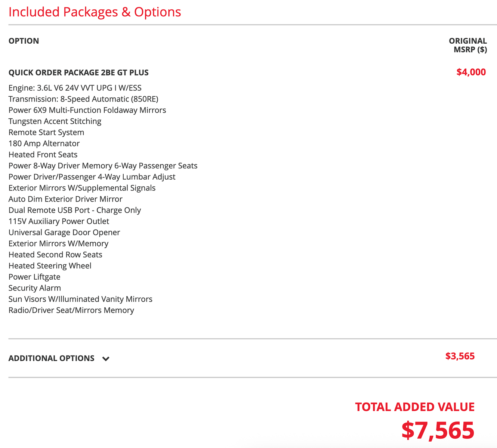Click the $3,565 additional options price

coord(460,356)
